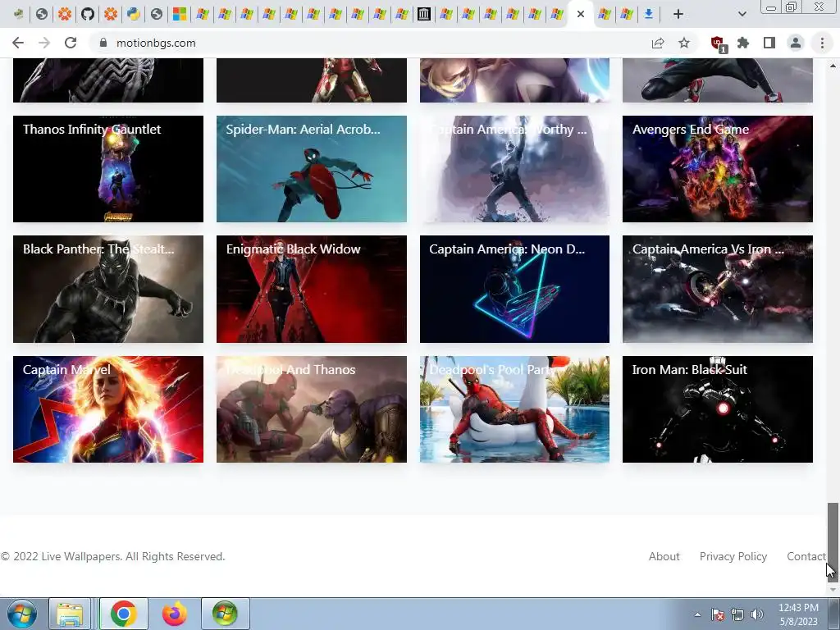Click the address bar showing motionbgs.com

coord(370,43)
